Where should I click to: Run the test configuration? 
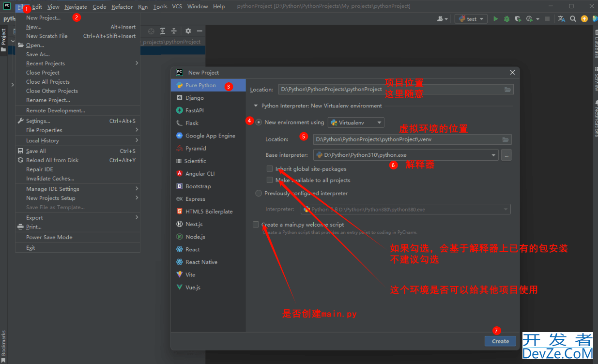pyautogui.click(x=495, y=19)
